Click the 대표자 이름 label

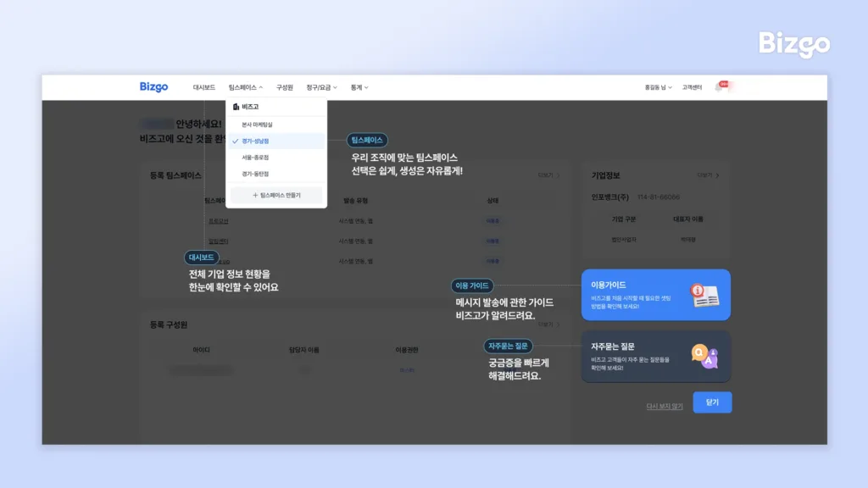[688, 219]
